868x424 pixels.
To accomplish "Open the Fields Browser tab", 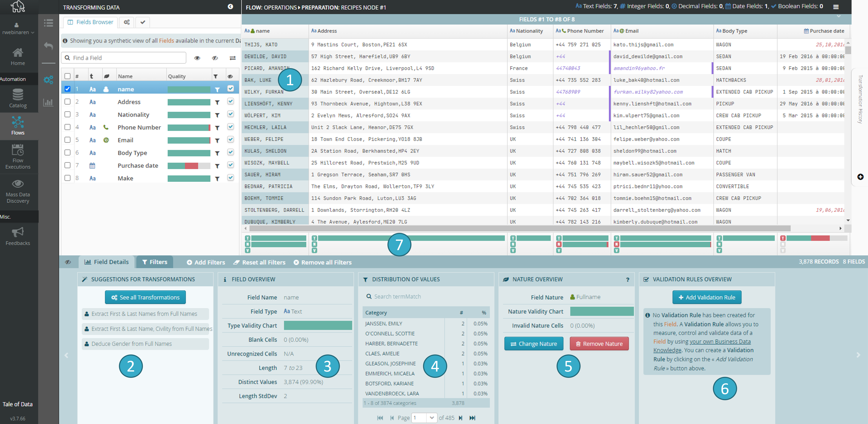I will 90,22.
